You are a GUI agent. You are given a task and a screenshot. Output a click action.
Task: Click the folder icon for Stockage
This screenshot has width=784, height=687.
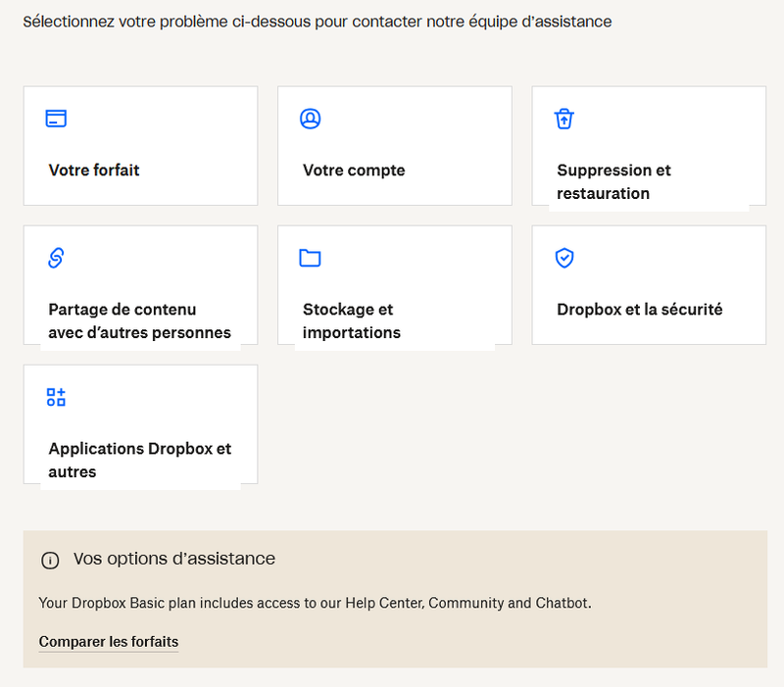pyautogui.click(x=310, y=258)
